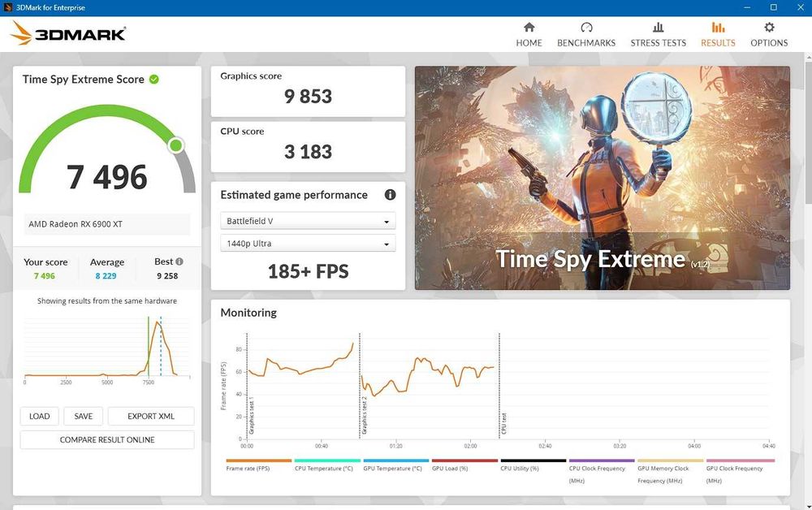812x510 pixels.
Task: Open the Battlefield V game dropdown
Action: tap(308, 221)
